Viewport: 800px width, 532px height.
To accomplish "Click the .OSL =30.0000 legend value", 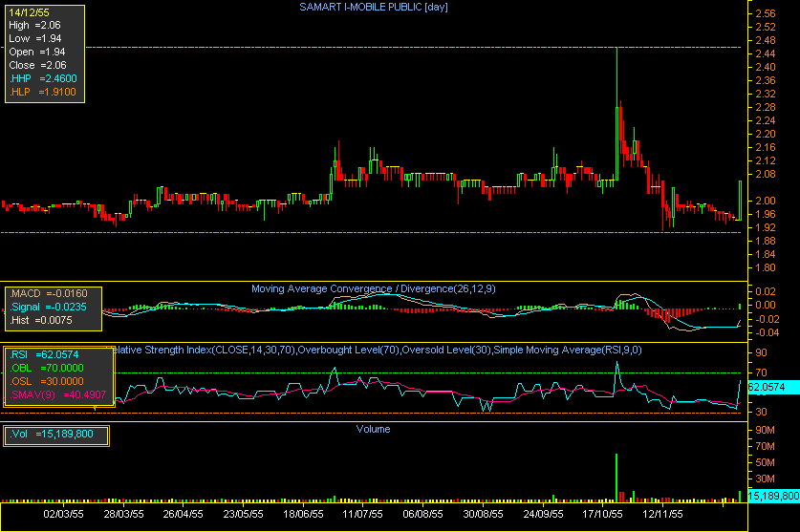I will tap(47, 381).
